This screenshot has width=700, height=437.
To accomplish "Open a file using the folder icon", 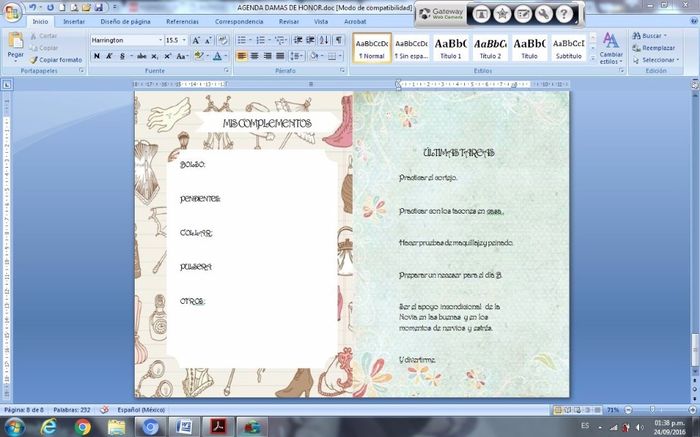I will click(x=87, y=8).
